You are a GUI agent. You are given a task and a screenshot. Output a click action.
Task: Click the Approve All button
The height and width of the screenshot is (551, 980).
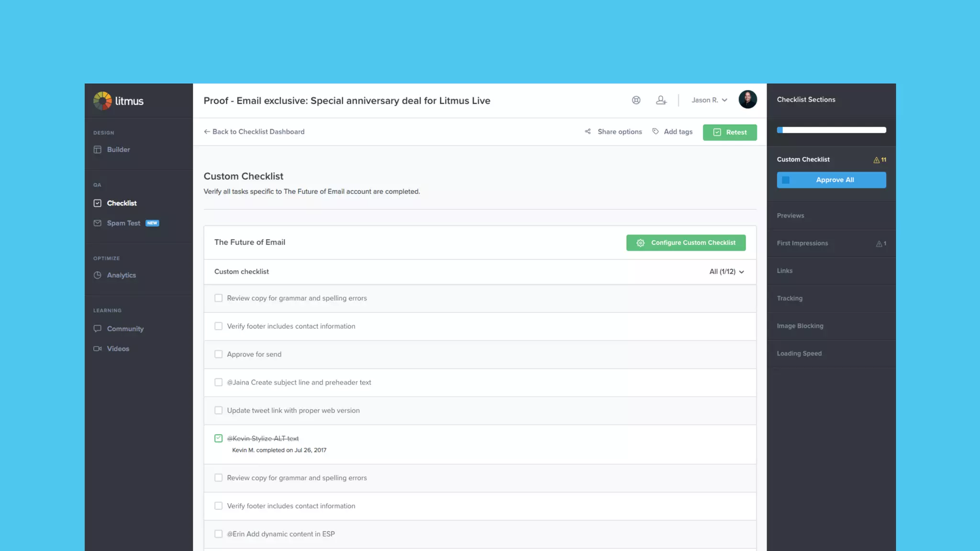click(x=831, y=180)
